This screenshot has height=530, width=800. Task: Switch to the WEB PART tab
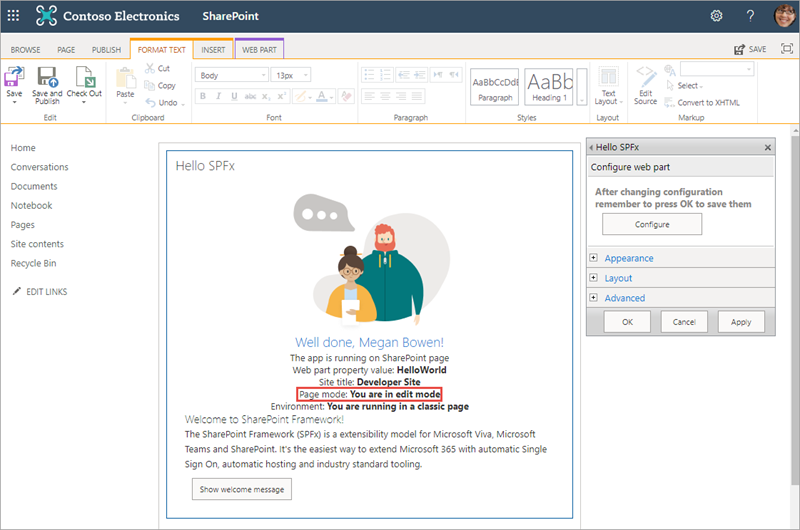click(x=259, y=49)
